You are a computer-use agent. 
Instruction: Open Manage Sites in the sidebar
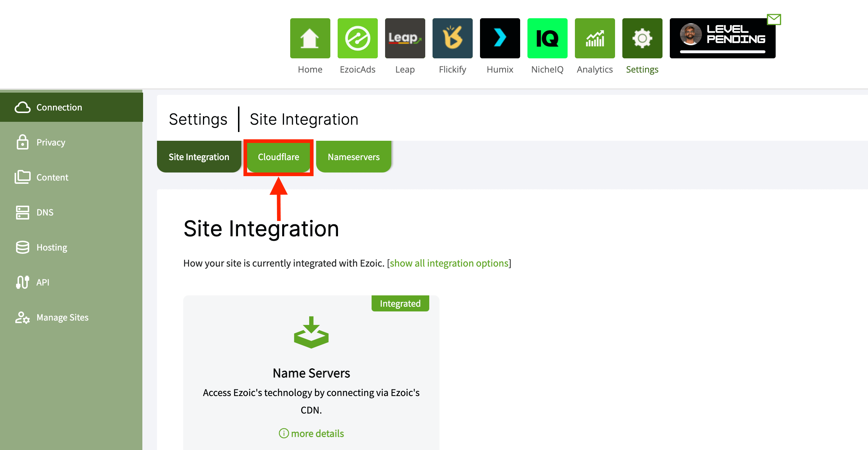click(71, 317)
